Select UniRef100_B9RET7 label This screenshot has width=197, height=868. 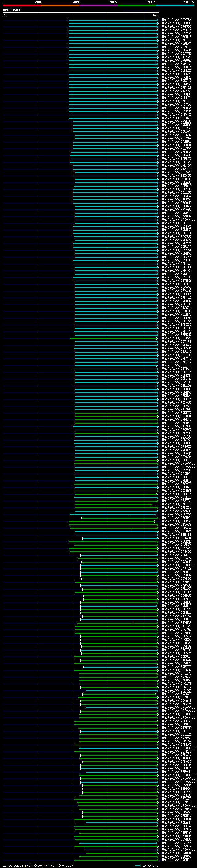coord(177,413)
